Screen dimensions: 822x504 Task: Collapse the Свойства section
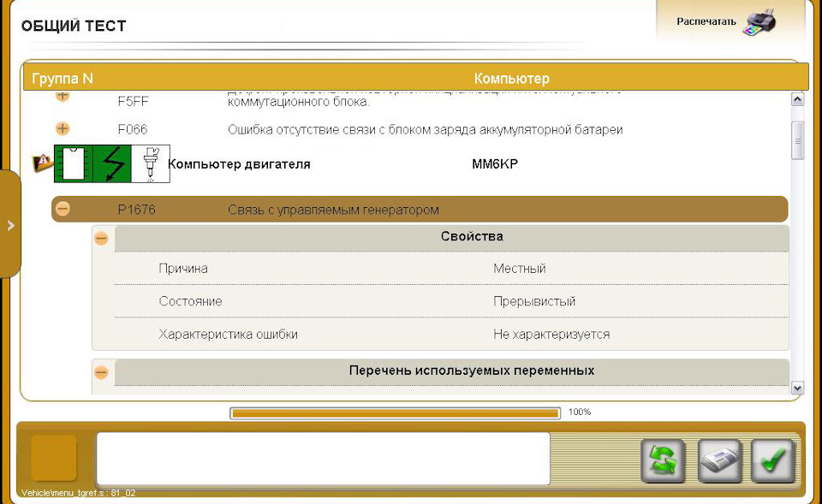pyautogui.click(x=101, y=239)
